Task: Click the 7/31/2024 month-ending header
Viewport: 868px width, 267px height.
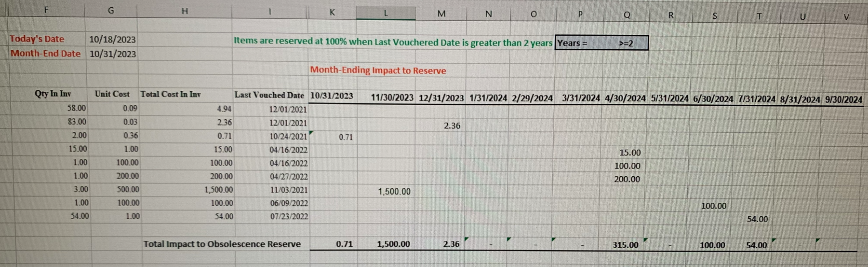Action: point(757,99)
